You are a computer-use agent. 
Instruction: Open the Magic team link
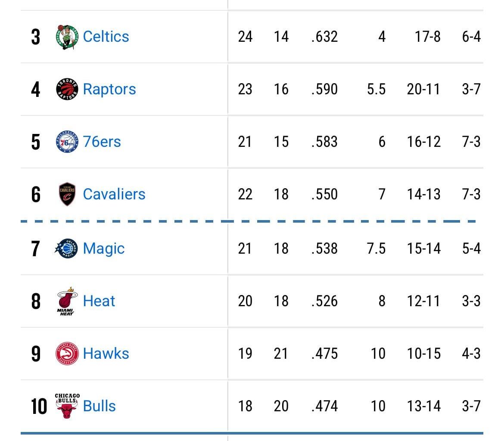103,248
